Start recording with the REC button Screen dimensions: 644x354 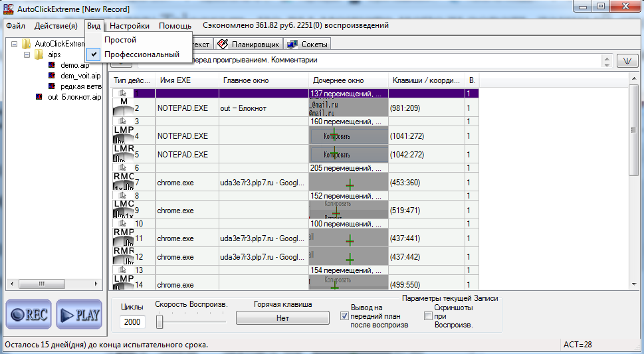coord(29,315)
